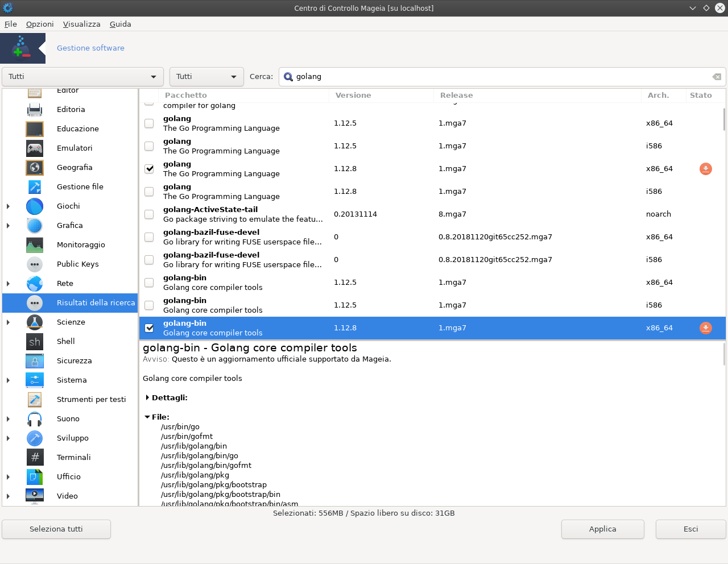Open the Visualizza menu

[x=81, y=24]
